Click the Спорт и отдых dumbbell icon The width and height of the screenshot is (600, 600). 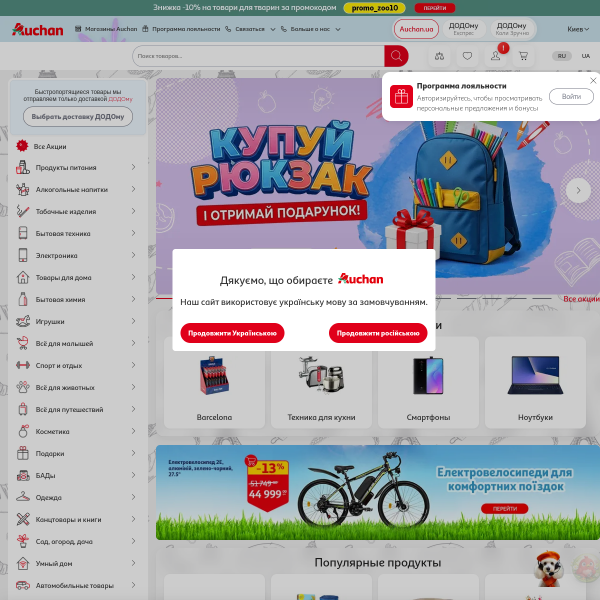[23, 365]
